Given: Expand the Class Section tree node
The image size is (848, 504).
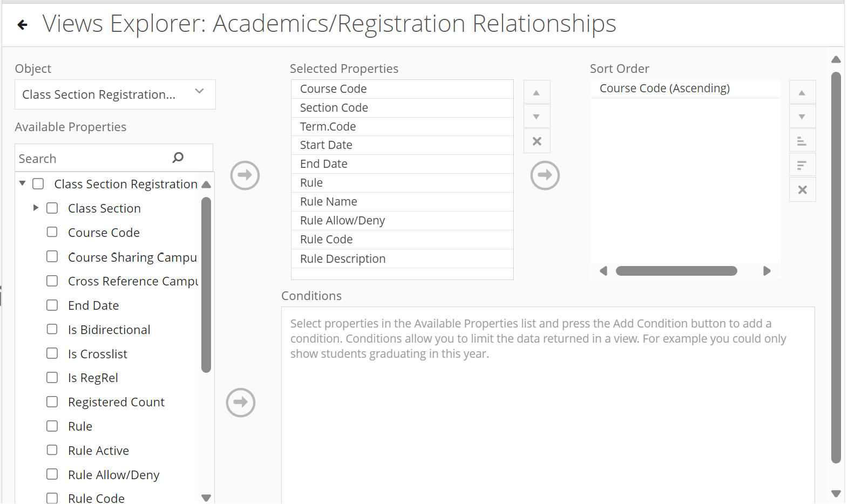Looking at the screenshot, I should click(36, 208).
